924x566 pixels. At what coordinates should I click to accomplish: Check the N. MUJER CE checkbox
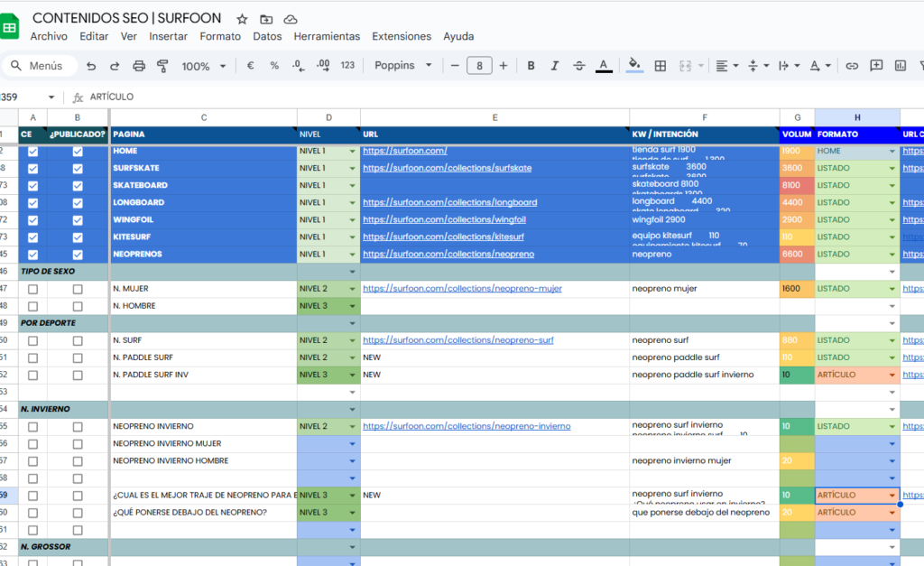tap(33, 289)
